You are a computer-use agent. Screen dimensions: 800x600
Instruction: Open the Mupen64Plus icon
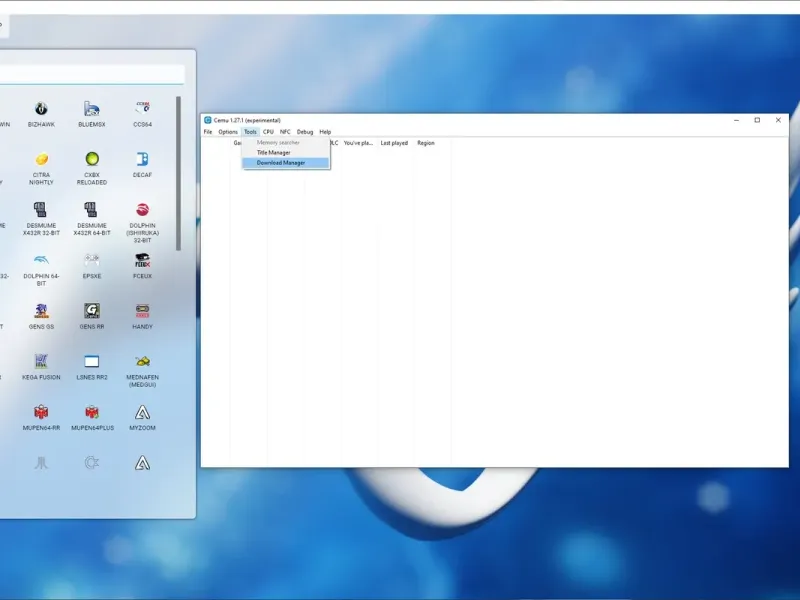pyautogui.click(x=92, y=412)
